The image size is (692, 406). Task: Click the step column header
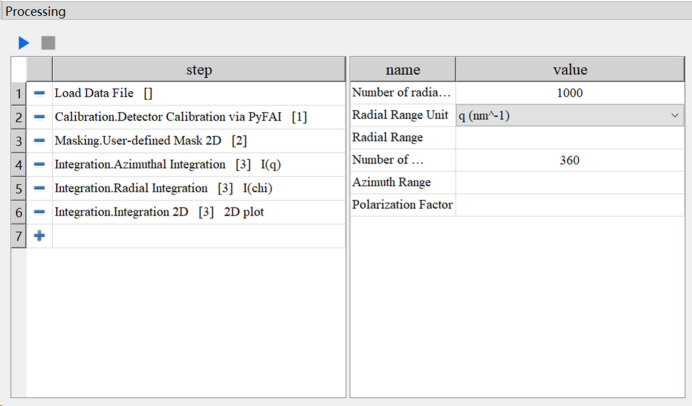199,70
